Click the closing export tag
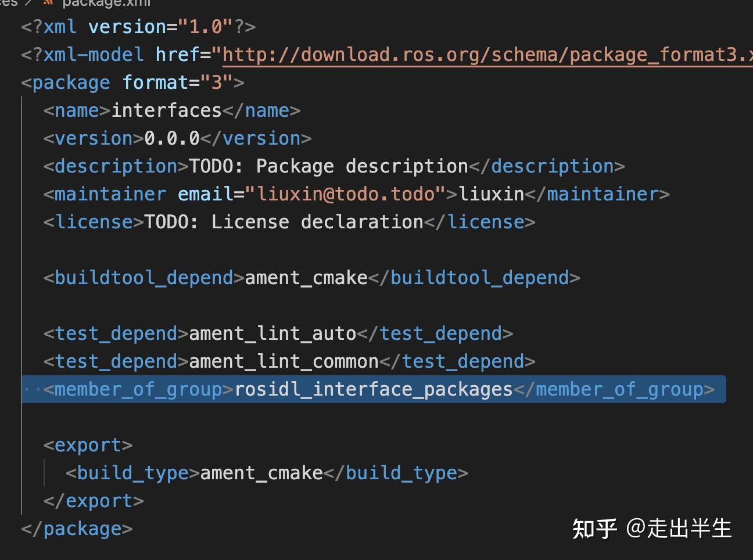The width and height of the screenshot is (753, 560). click(94, 501)
